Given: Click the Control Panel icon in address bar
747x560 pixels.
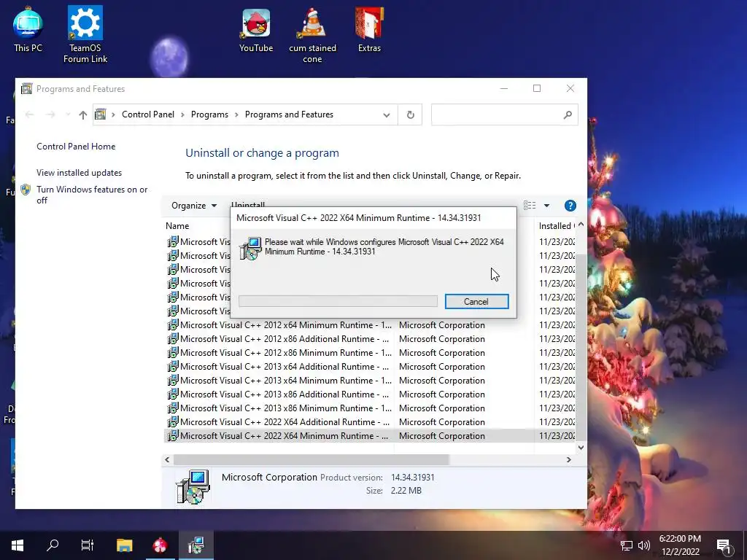Looking at the screenshot, I should point(101,114).
